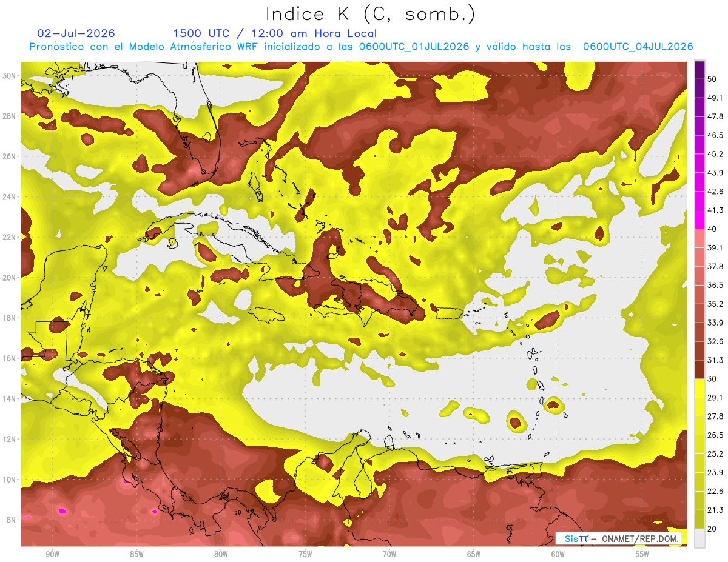Viewport: 728px width, 562px height.
Task: Click the longitude label "75W"
Action: click(x=305, y=555)
